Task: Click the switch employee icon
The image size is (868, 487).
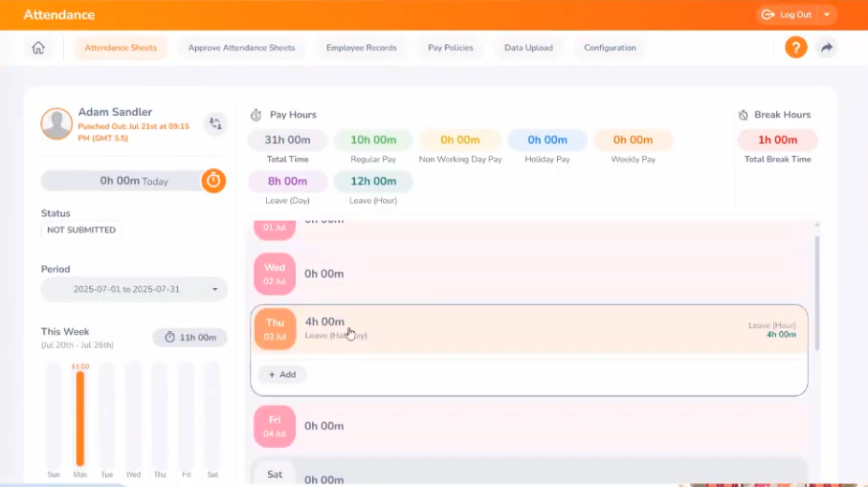Action: [215, 123]
